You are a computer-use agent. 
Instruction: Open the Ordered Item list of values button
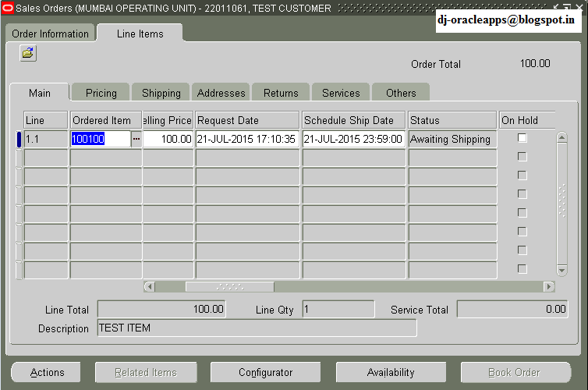pyautogui.click(x=136, y=139)
